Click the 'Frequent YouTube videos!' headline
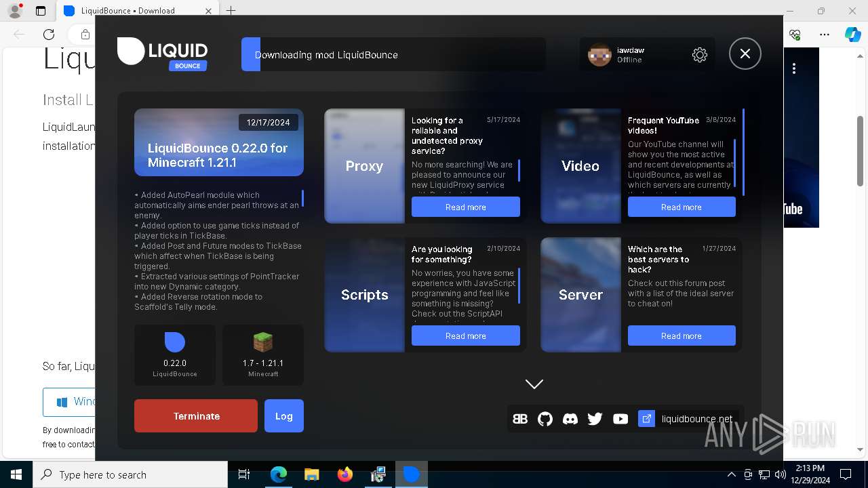Screen dimensions: 868x488 [663, 125]
